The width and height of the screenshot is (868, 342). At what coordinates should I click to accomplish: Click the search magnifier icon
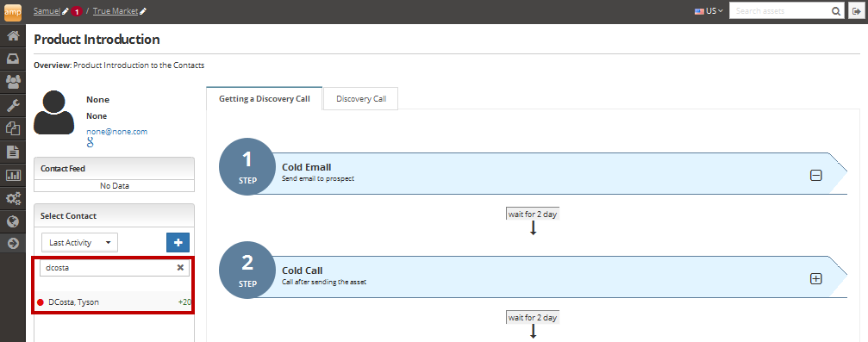(x=836, y=11)
